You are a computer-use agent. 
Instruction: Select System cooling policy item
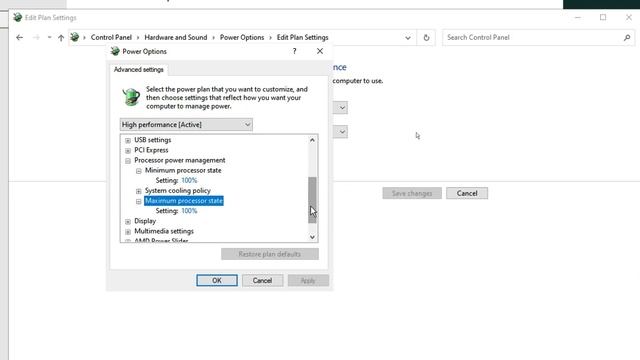178,191
